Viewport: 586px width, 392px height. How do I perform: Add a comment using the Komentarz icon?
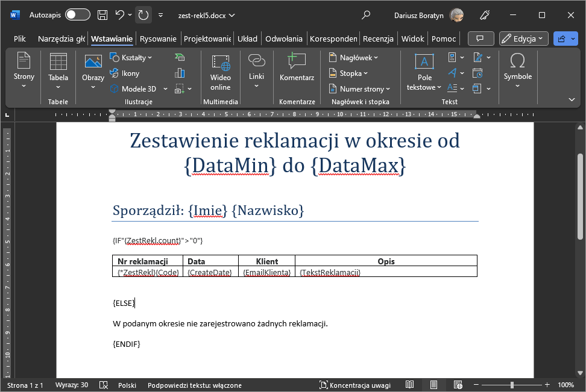click(x=297, y=66)
